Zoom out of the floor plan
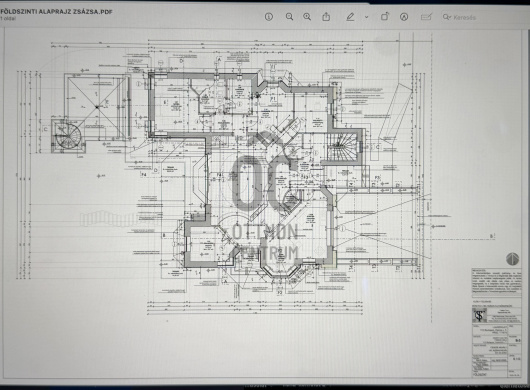The image size is (530, 390). point(289,17)
